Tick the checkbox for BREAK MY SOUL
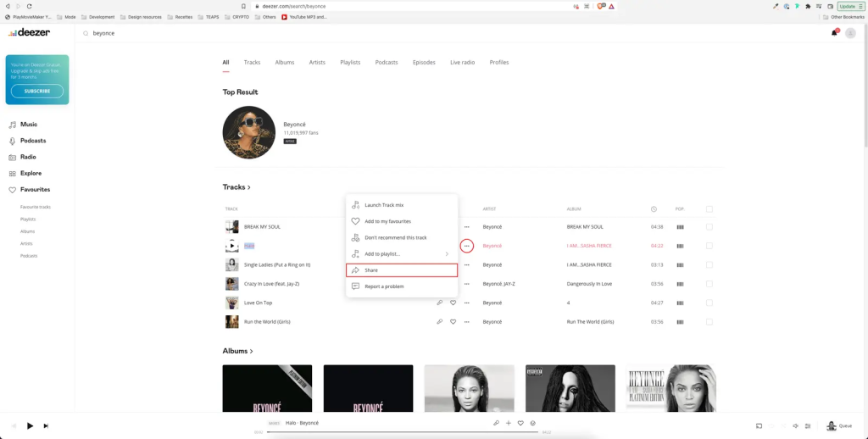This screenshot has height=439, width=868. click(x=709, y=227)
